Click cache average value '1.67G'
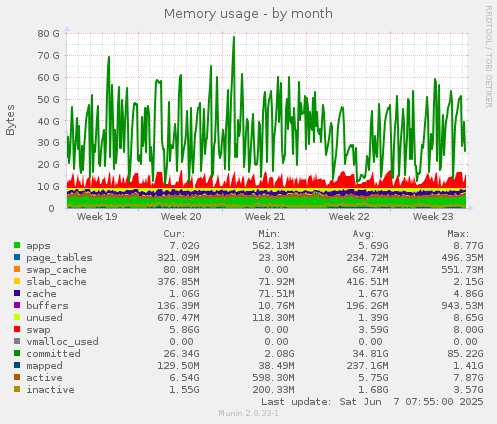The width and height of the screenshot is (497, 424). (x=373, y=294)
